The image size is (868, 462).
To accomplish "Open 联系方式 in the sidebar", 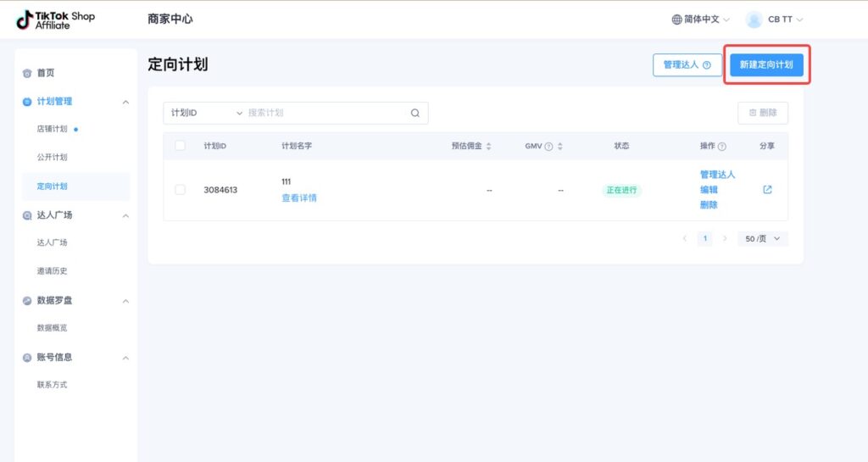I will click(52, 385).
